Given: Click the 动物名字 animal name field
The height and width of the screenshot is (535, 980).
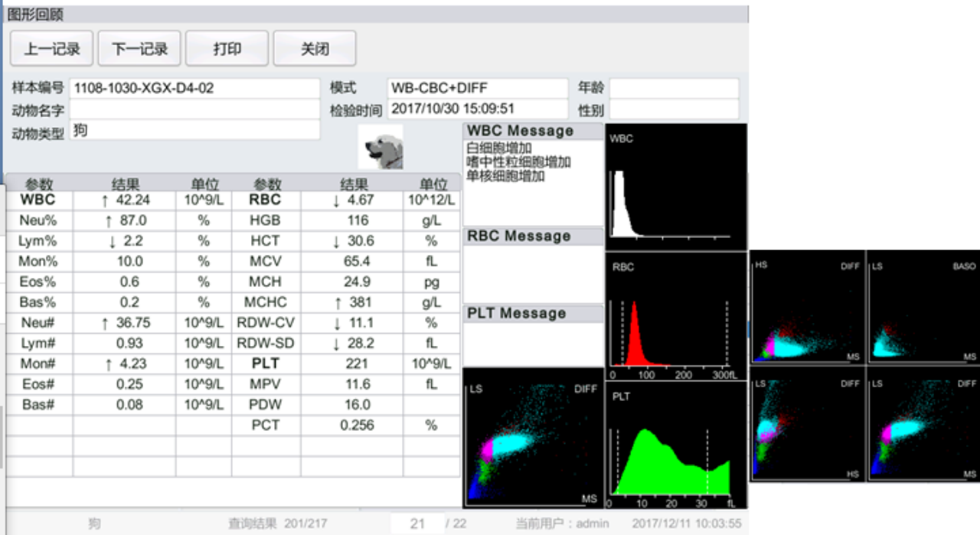Looking at the screenshot, I should point(194,109).
